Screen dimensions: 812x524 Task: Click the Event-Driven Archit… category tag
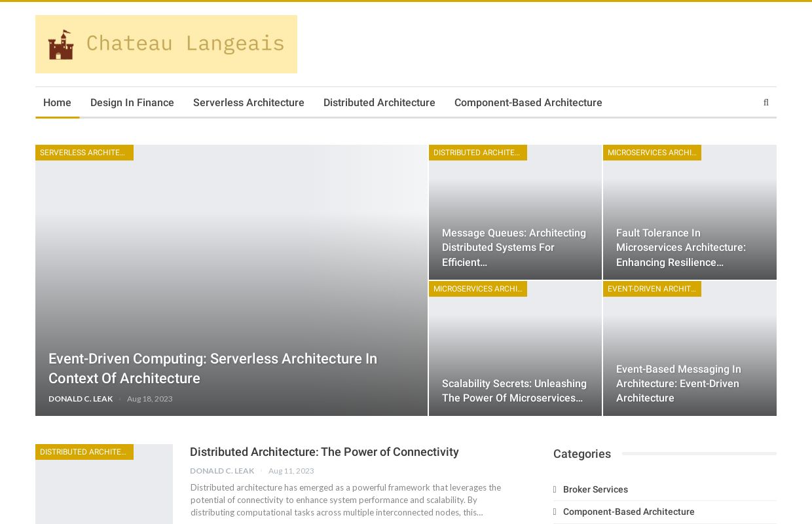click(652, 289)
